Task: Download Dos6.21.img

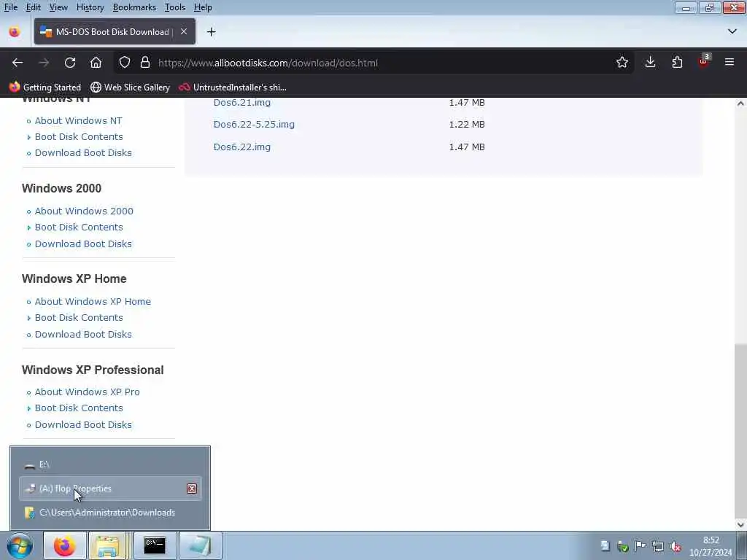Action: [242, 102]
